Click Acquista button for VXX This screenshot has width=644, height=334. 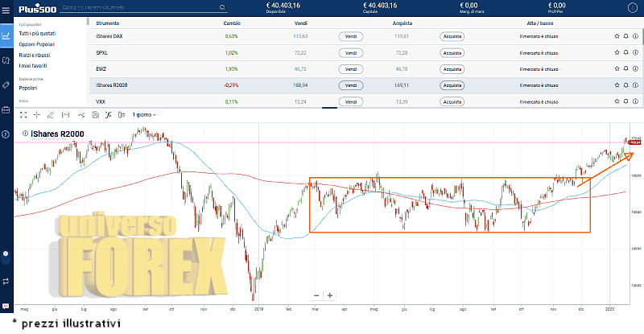(452, 102)
